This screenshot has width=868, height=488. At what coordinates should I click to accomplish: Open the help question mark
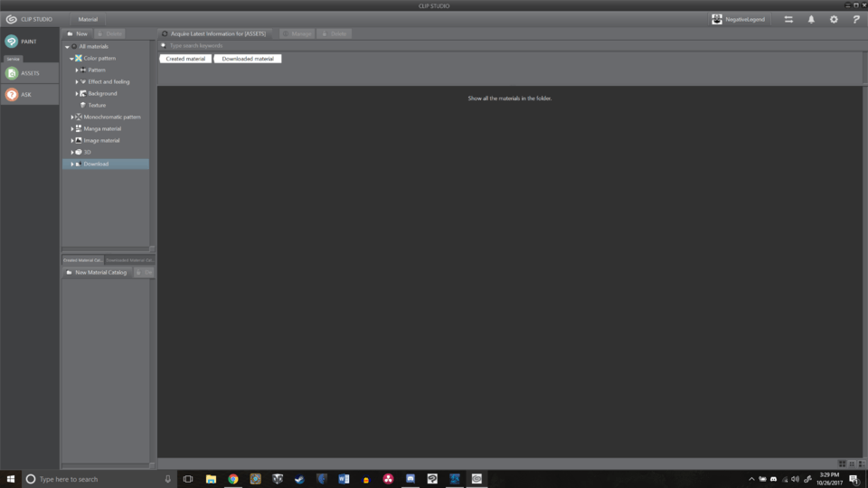(x=856, y=19)
